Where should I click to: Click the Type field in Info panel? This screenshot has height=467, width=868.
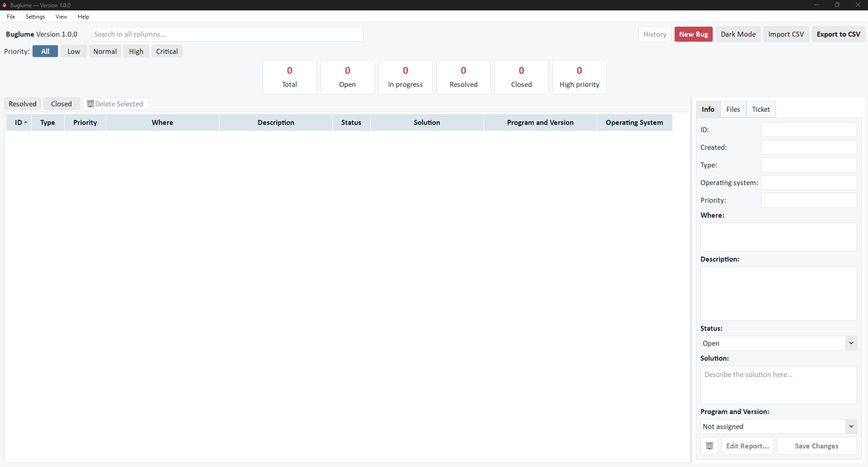[809, 165]
